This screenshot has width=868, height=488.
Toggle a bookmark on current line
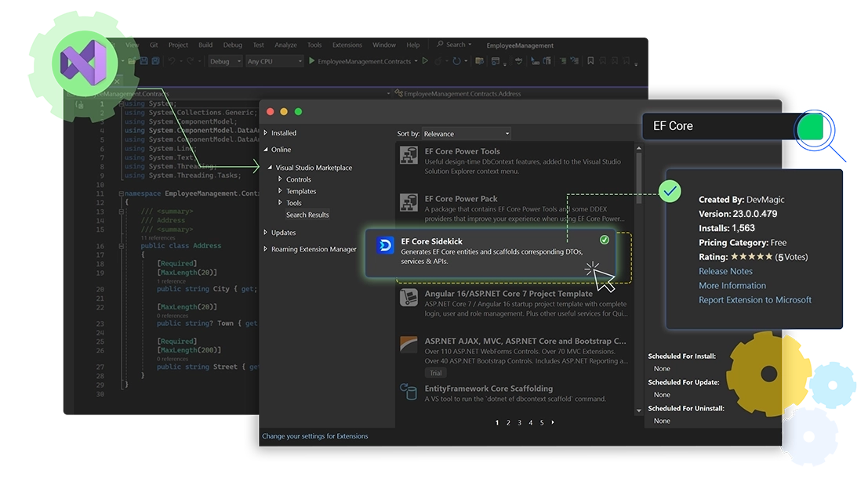pyautogui.click(x=590, y=61)
